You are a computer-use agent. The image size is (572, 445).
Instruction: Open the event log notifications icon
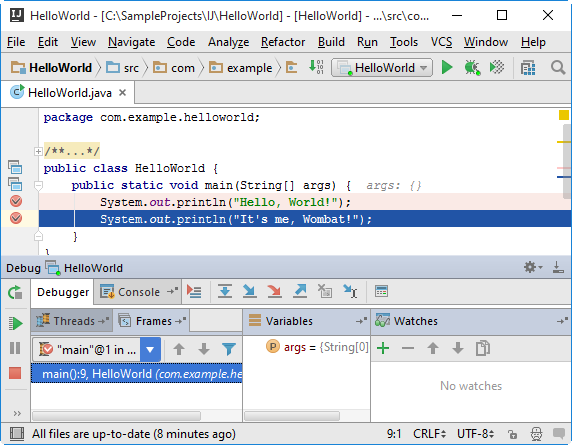tap(559, 434)
